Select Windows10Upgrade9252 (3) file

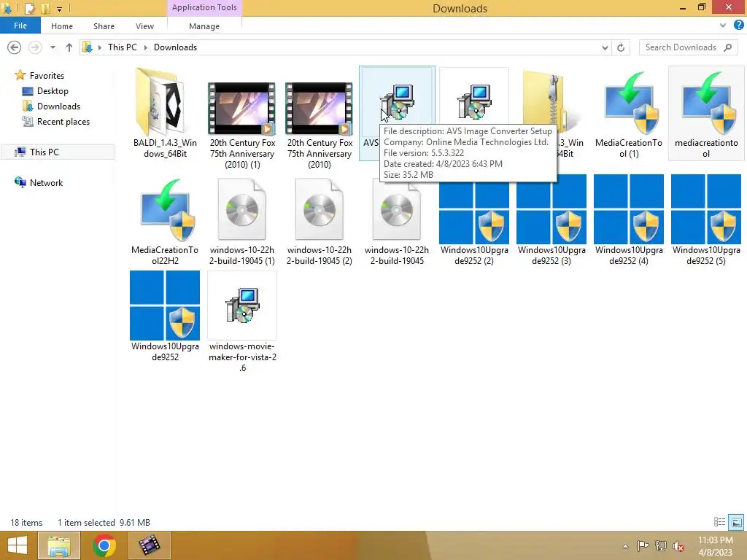(551, 220)
